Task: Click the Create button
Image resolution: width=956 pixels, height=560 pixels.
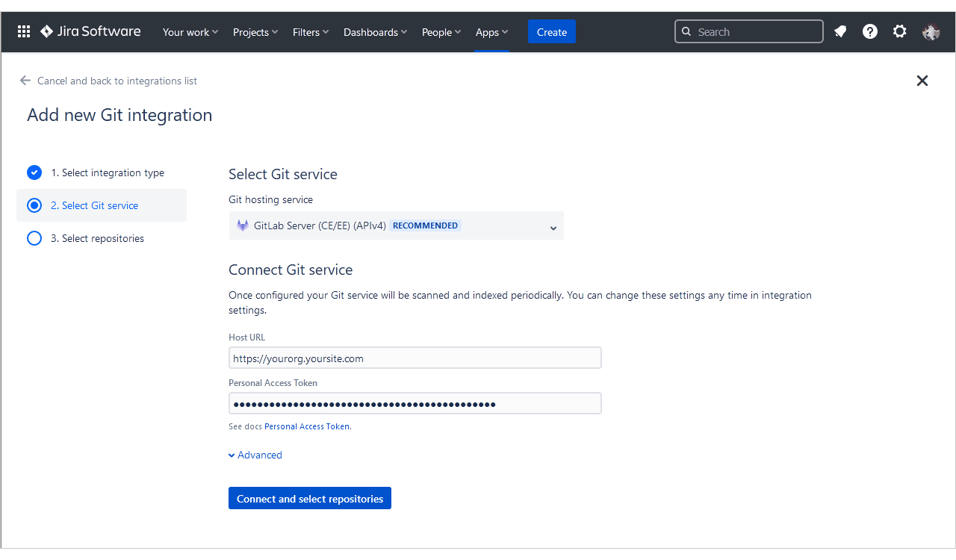Action: pyautogui.click(x=551, y=31)
